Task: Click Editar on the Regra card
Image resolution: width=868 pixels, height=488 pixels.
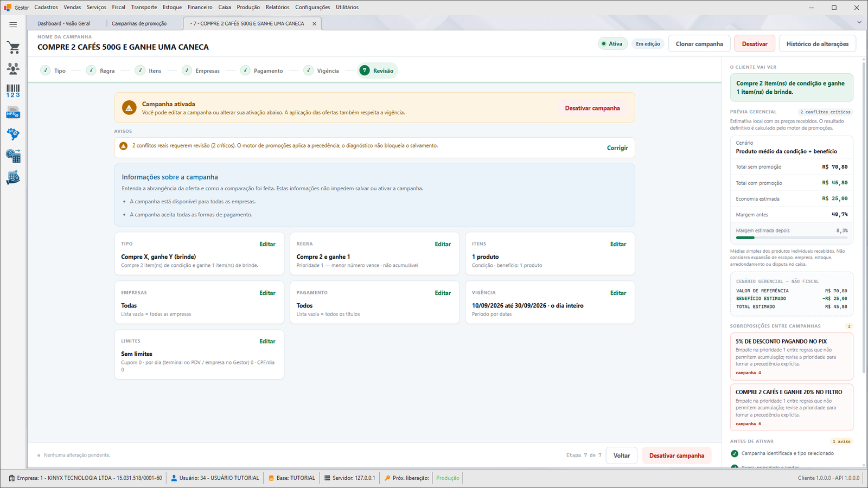Action: coord(443,245)
